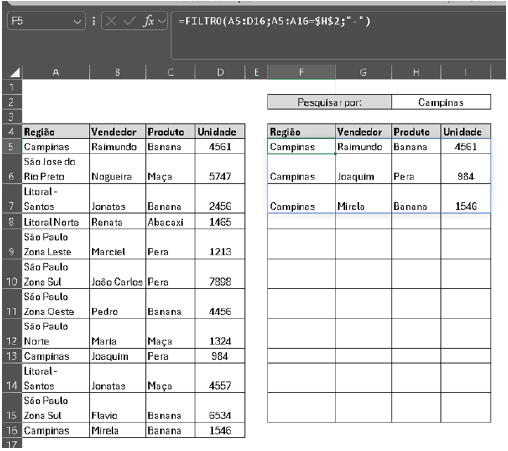Click the confirm checkmark icon in formula bar

pos(129,21)
